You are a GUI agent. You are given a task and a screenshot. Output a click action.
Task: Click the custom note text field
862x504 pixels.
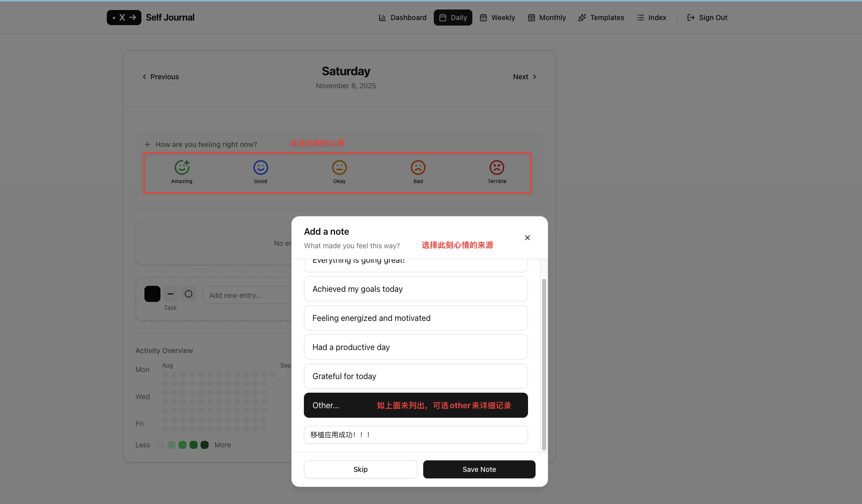tap(416, 435)
